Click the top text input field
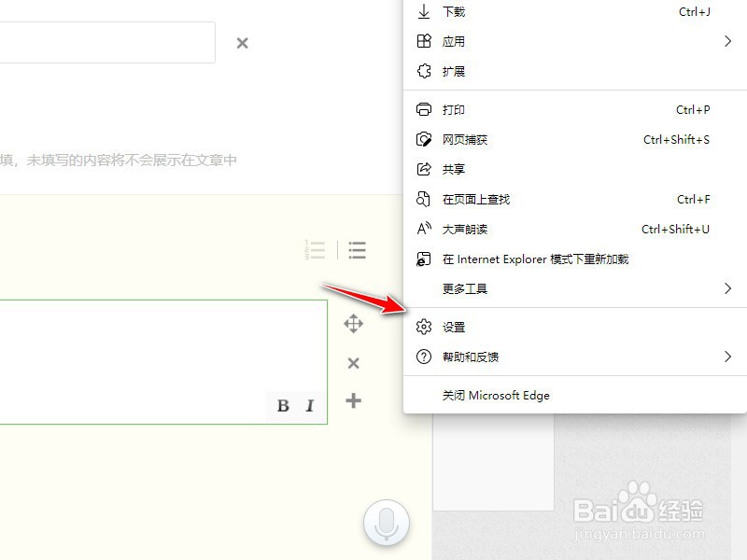This screenshot has width=747, height=560. click(107, 42)
